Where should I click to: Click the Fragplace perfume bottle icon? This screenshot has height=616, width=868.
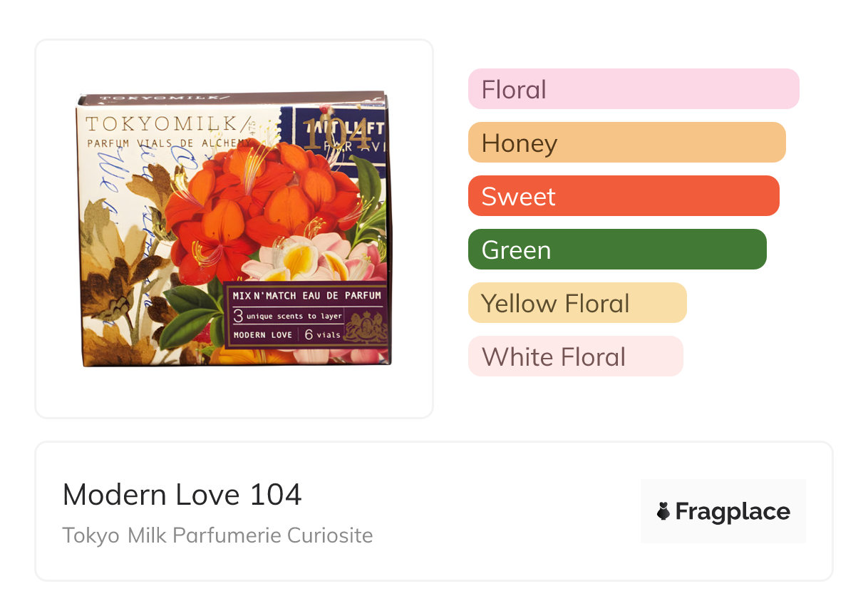coord(663,511)
